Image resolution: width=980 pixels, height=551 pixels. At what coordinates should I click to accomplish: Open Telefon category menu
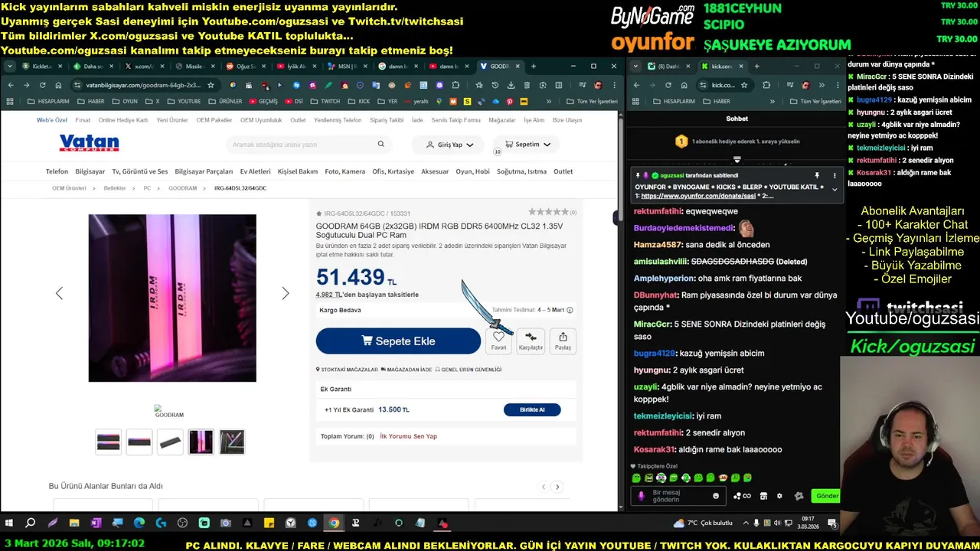(x=57, y=171)
